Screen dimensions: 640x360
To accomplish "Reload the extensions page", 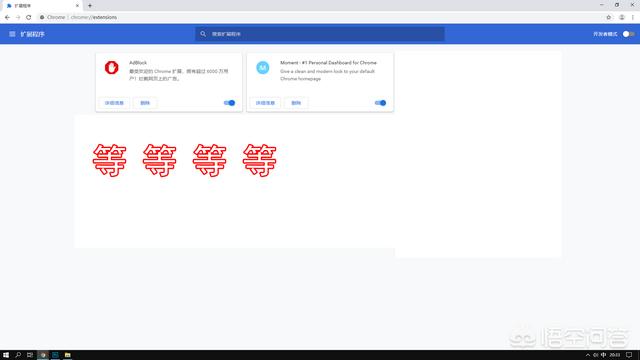I will 29,17.
